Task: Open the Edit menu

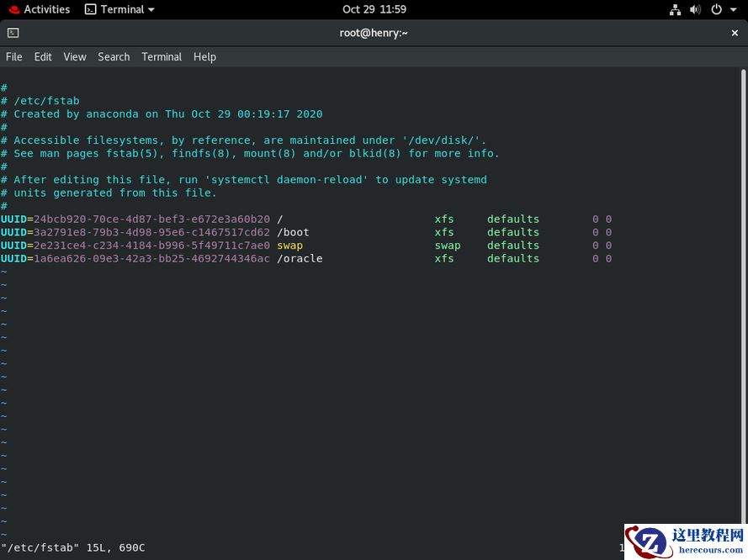Action: click(43, 56)
